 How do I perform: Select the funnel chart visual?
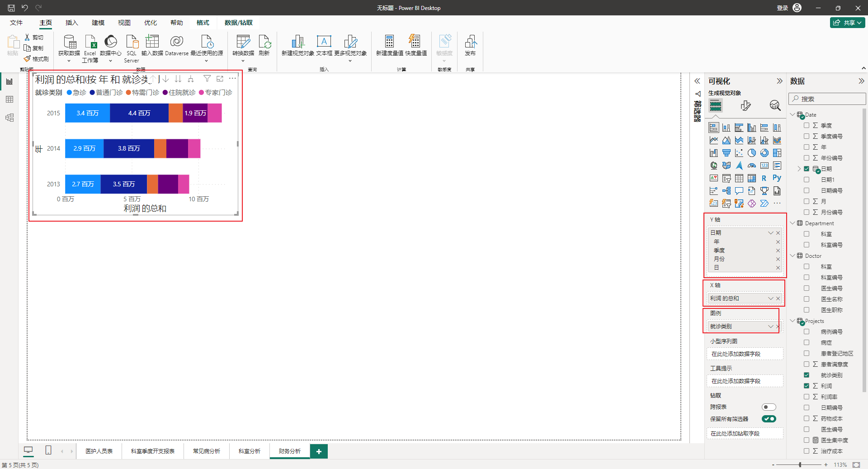pos(726,153)
